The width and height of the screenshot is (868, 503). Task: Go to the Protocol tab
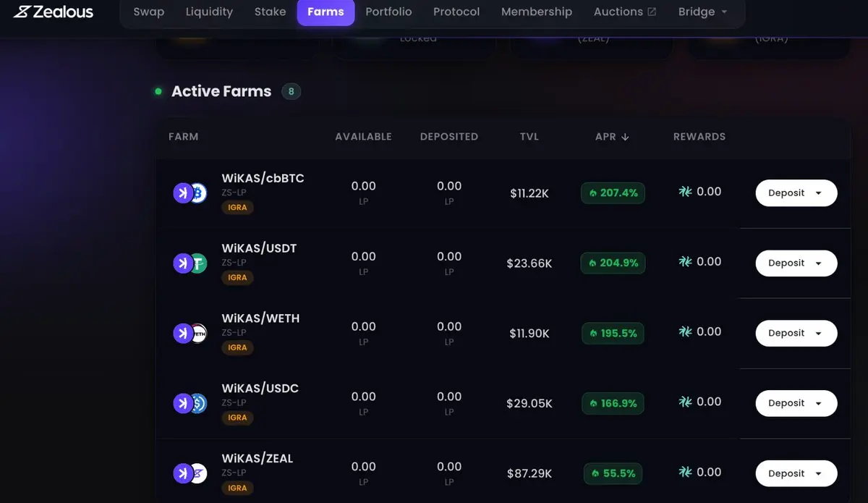tap(456, 12)
